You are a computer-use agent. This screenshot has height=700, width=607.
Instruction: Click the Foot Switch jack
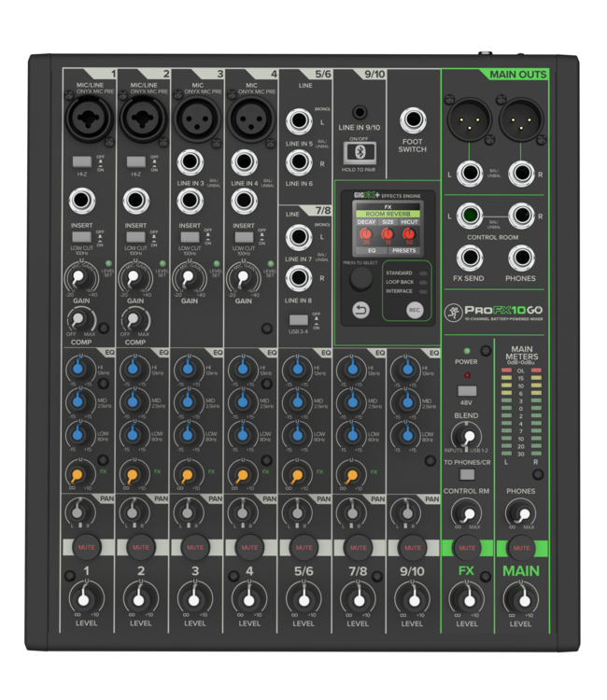click(413, 120)
